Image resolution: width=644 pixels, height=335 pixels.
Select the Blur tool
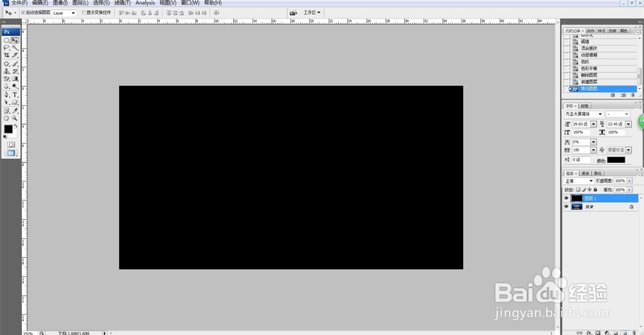(x=6, y=86)
